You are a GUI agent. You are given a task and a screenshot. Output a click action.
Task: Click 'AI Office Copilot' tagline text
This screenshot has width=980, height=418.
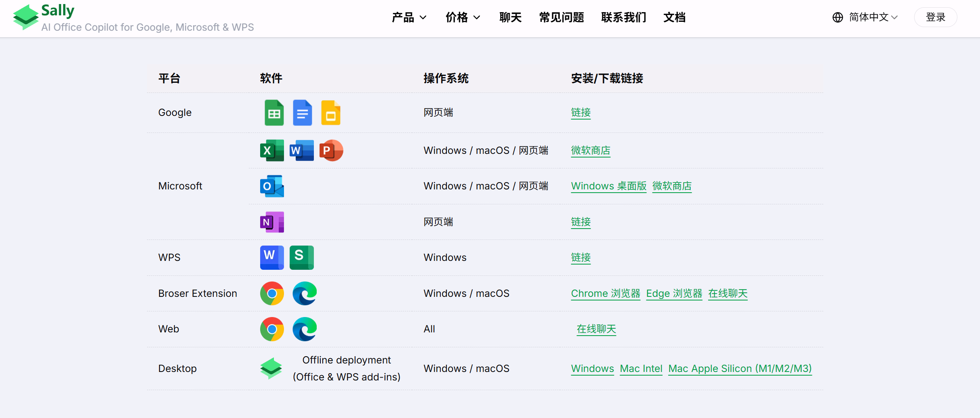(x=147, y=27)
